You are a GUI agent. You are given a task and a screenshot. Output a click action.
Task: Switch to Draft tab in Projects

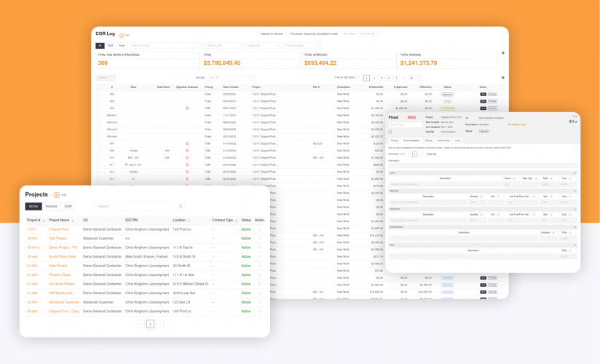pos(68,206)
